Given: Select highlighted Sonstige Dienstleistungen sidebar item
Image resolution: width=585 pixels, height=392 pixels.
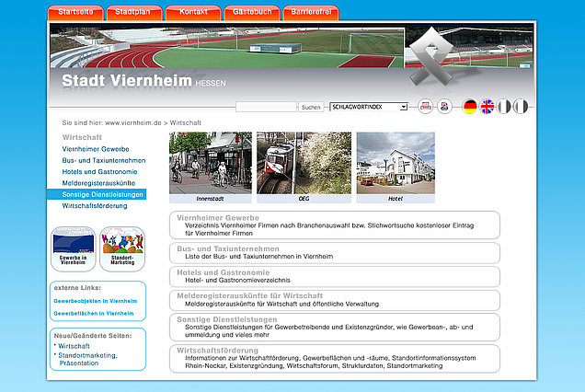Looking at the screenshot, I should click(x=97, y=194).
